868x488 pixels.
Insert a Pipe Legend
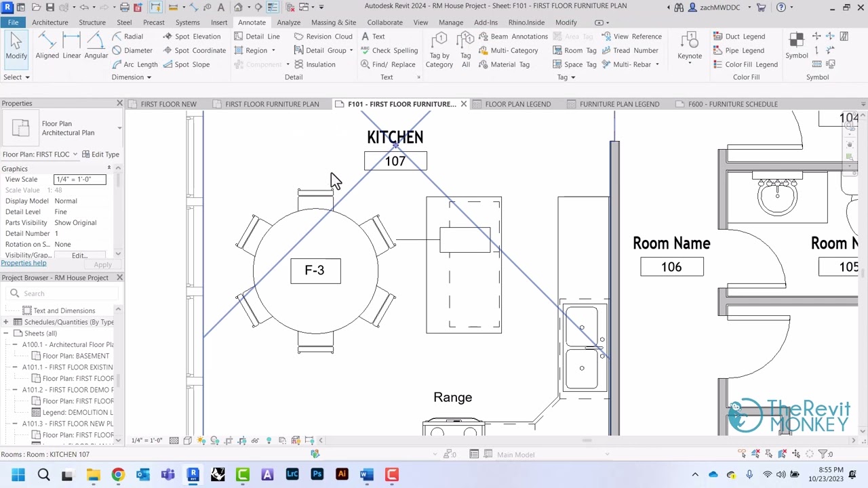point(738,50)
